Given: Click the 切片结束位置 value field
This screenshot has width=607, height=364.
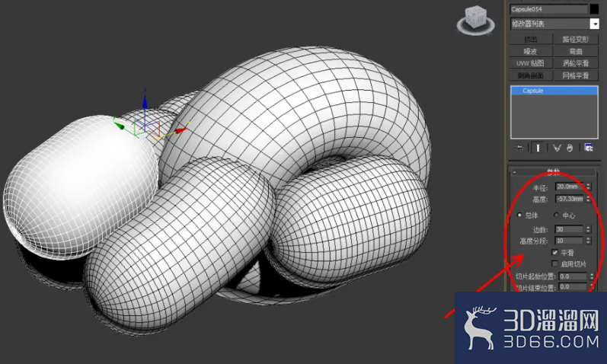Looking at the screenshot, I should tap(573, 287).
